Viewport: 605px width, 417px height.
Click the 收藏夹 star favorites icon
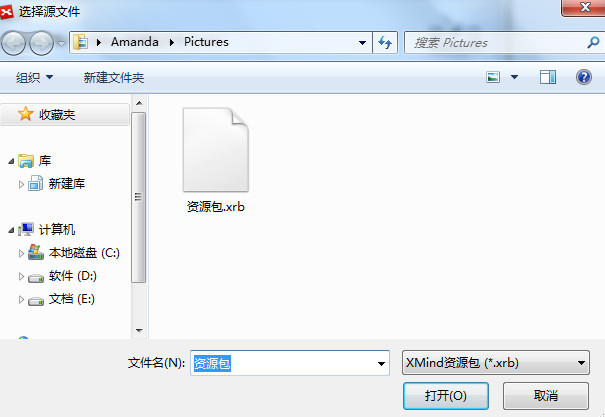click(x=25, y=114)
